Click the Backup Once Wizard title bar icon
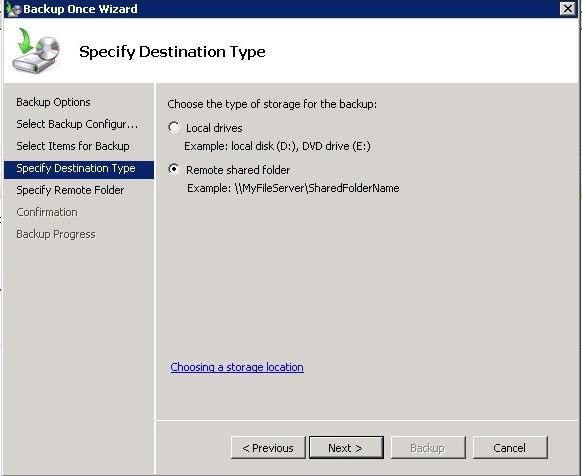 point(14,9)
